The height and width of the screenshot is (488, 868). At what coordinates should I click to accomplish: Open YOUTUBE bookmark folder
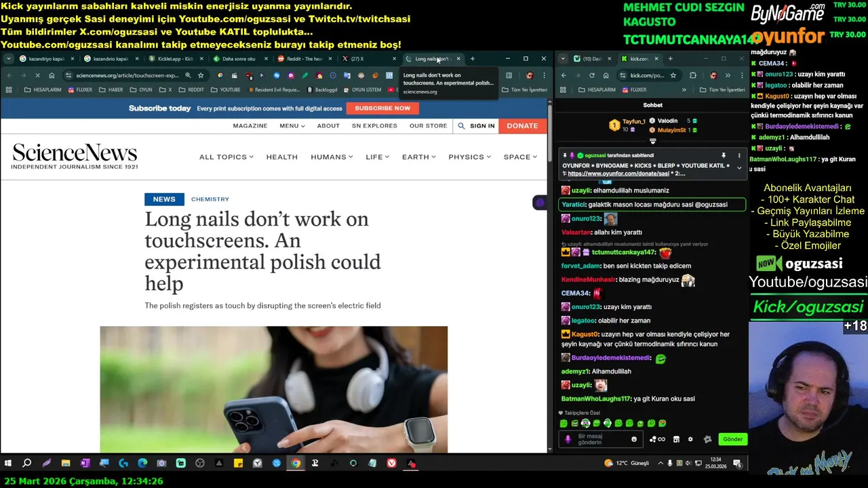(x=225, y=89)
